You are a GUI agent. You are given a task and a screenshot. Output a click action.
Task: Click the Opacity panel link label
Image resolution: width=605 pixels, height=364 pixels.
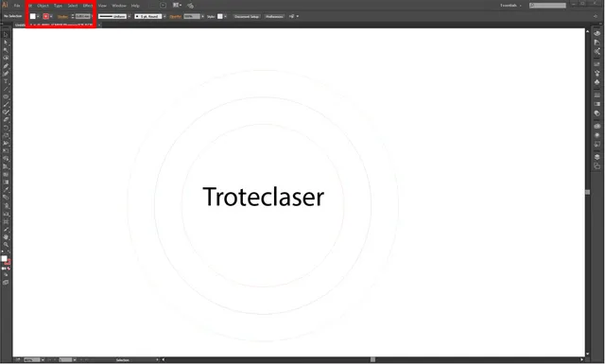pyautogui.click(x=175, y=17)
